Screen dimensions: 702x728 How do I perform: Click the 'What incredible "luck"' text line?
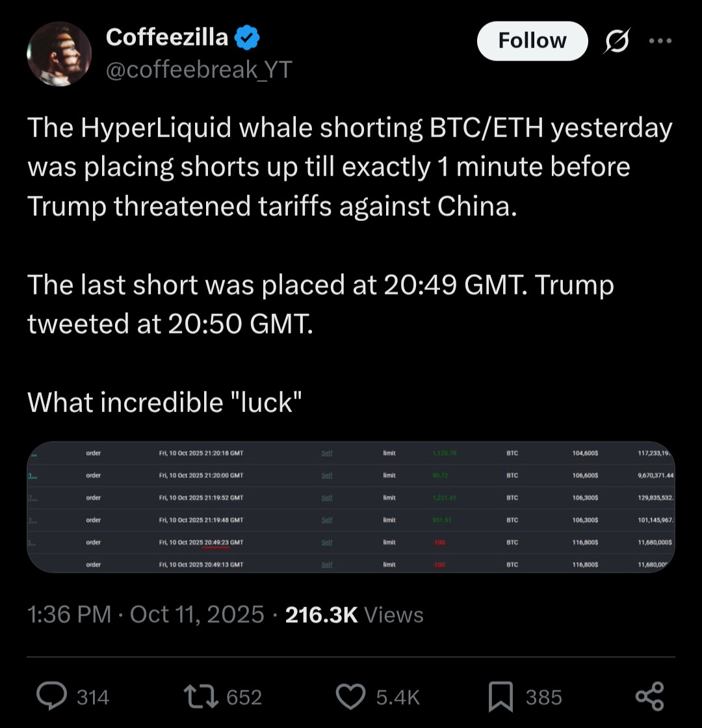pos(164,402)
